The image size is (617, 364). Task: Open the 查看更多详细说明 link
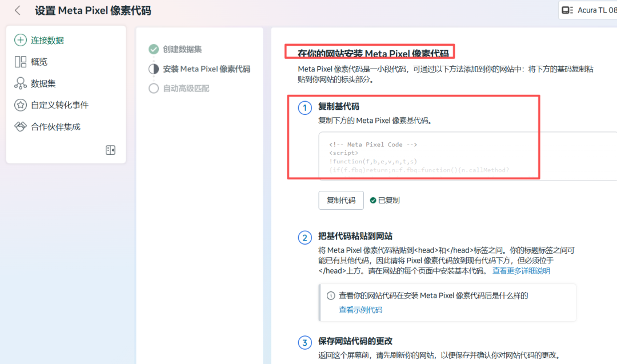click(522, 271)
